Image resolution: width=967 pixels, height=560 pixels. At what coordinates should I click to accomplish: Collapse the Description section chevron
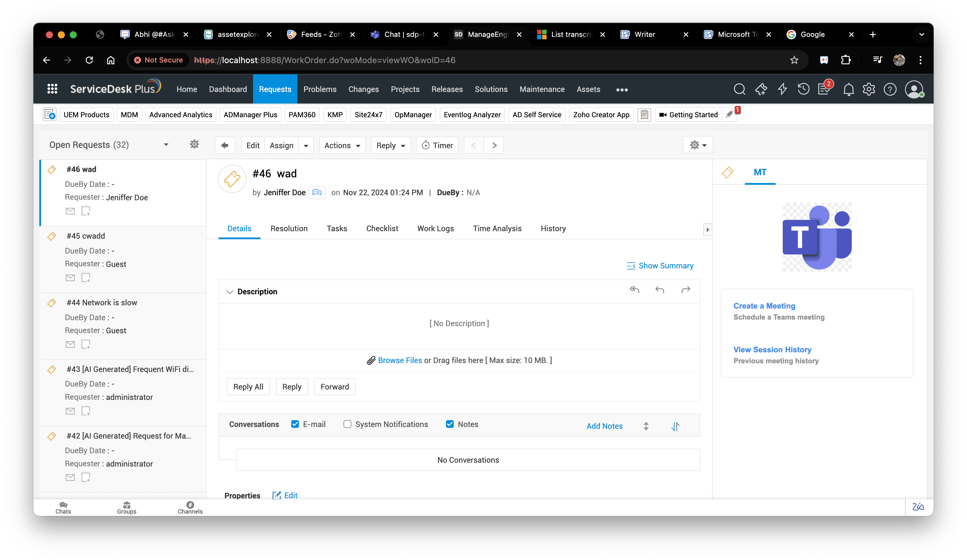230,292
